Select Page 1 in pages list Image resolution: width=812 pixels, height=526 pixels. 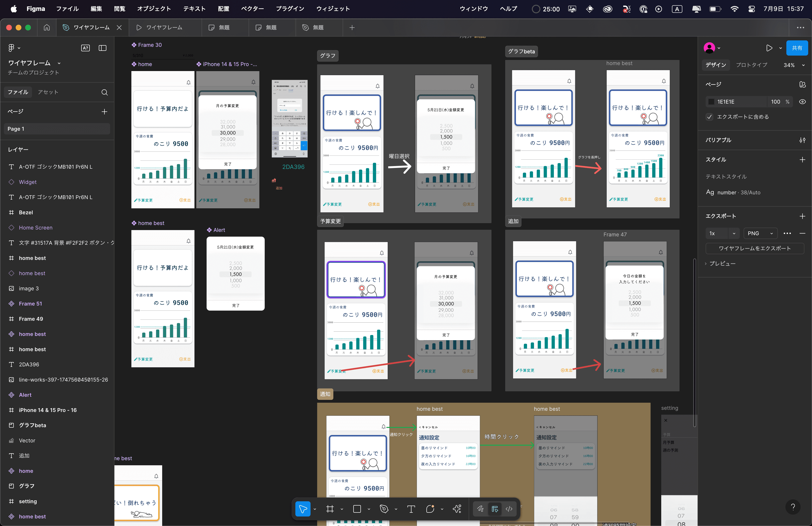point(57,129)
